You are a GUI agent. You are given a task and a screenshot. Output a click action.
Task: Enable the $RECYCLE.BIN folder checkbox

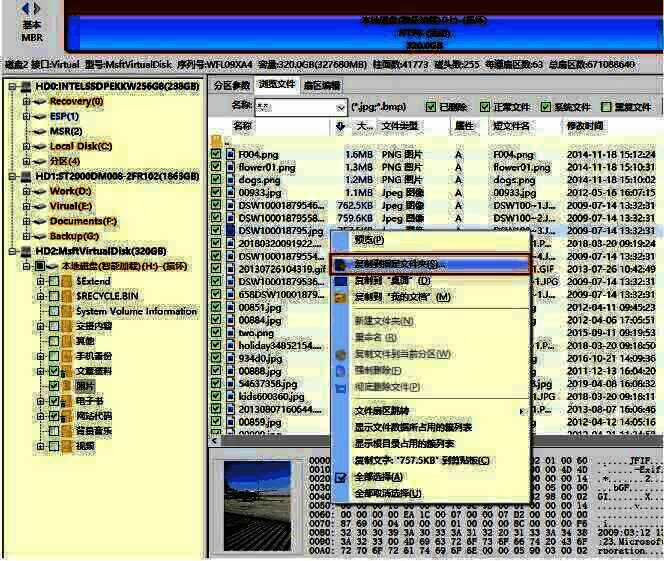click(54, 297)
